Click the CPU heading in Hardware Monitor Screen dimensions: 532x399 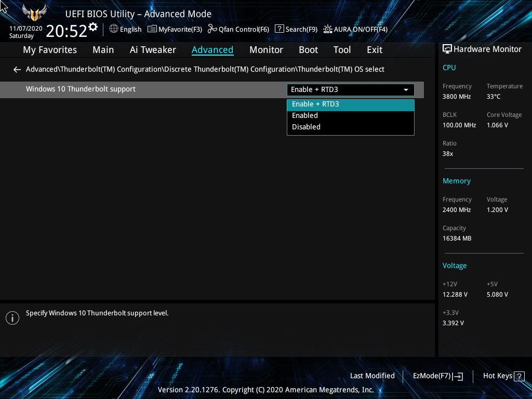point(449,68)
